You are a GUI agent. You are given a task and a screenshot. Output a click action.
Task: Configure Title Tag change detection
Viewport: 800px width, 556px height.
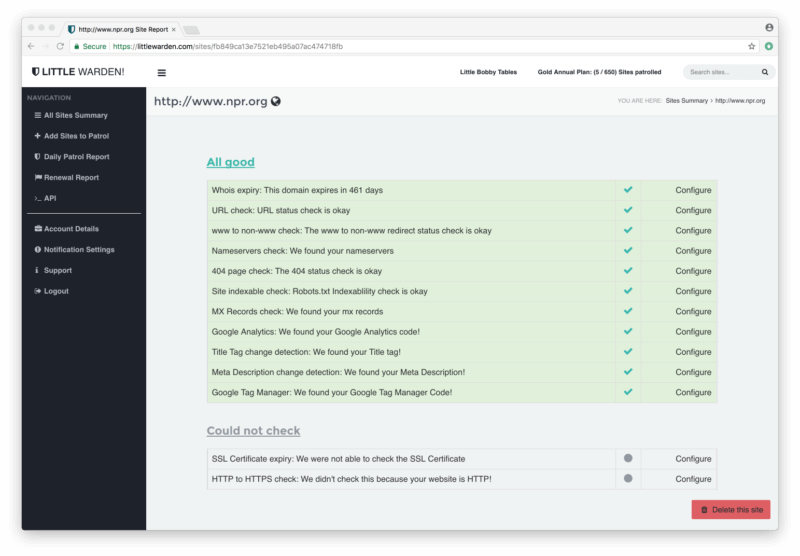[693, 352]
